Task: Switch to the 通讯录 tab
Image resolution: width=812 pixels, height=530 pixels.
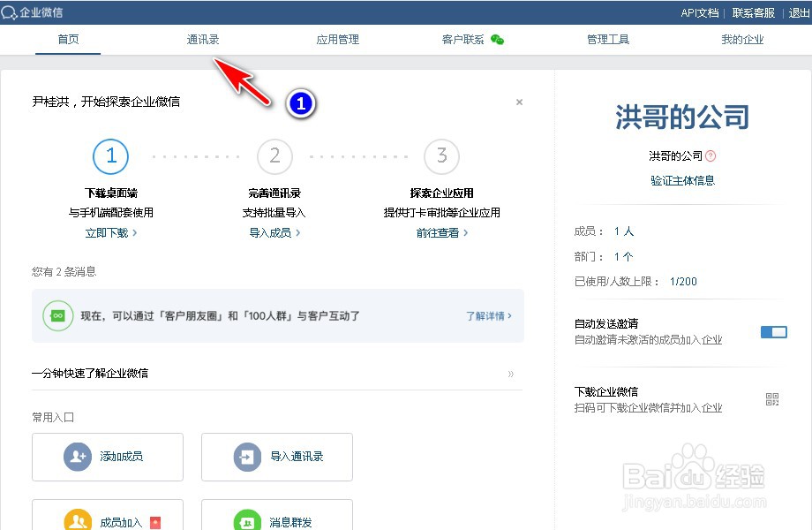Action: (x=203, y=40)
